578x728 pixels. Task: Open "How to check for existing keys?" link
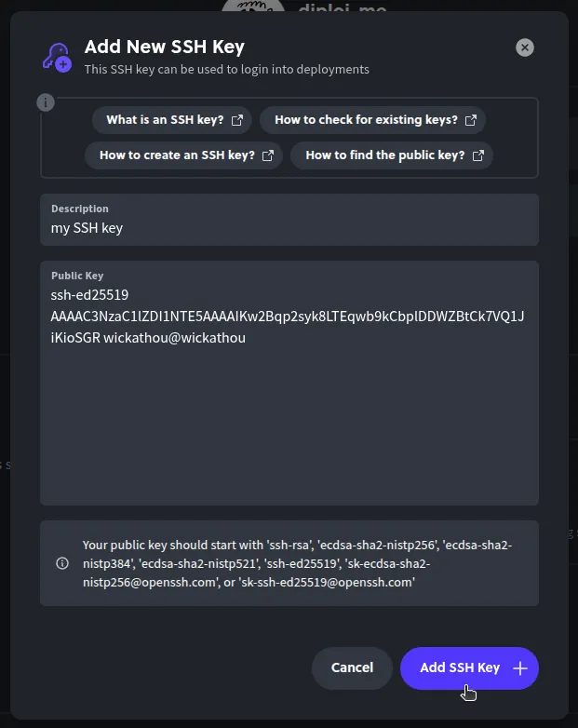[366, 120]
